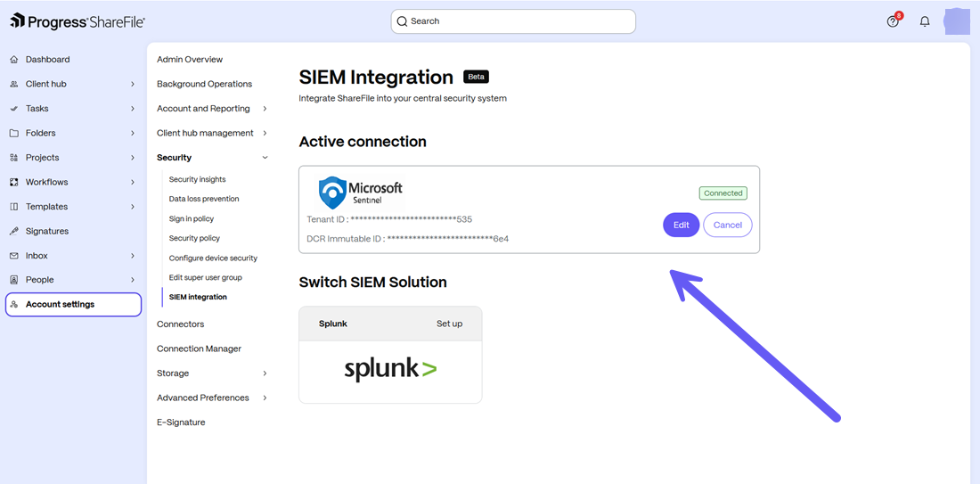Click the Switch SIEM Solution heading
Screen dimensions: 980x484
pyautogui.click(x=372, y=282)
